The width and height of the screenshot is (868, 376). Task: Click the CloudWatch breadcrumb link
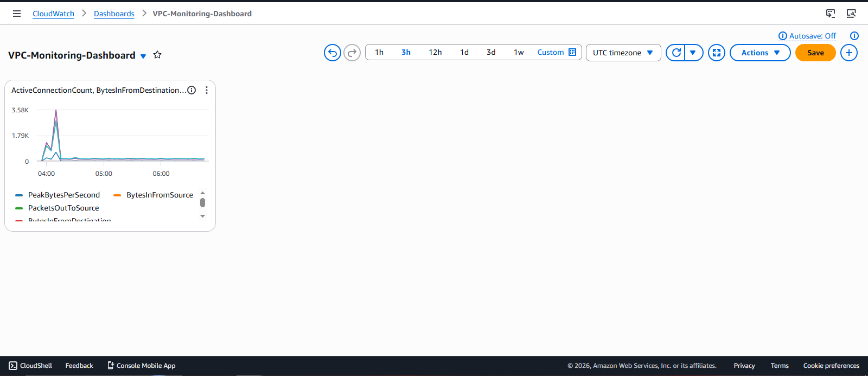pos(53,14)
